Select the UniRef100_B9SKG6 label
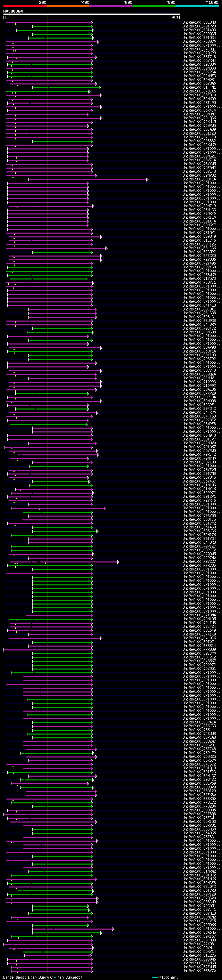 [199, 531]
